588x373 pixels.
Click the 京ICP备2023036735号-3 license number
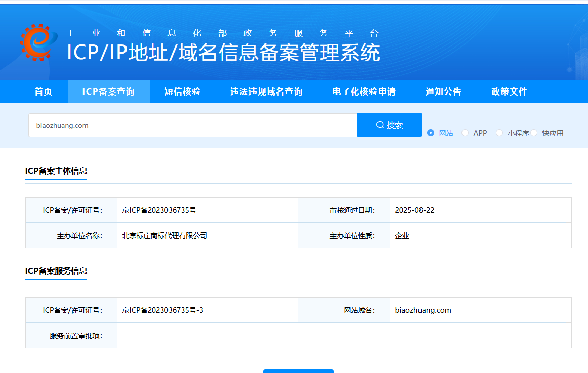pyautogui.click(x=163, y=310)
